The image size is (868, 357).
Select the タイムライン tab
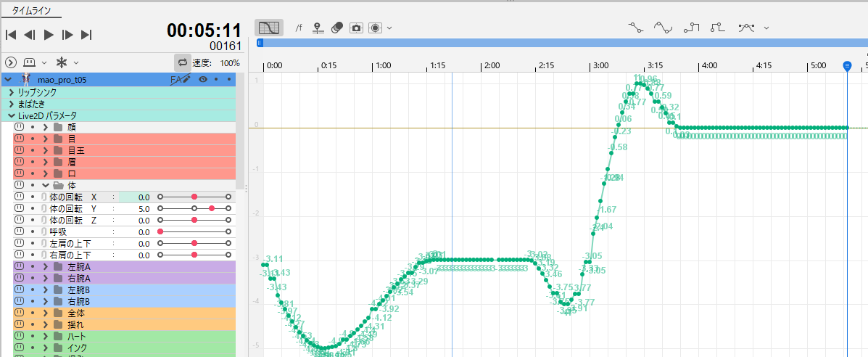click(x=31, y=11)
